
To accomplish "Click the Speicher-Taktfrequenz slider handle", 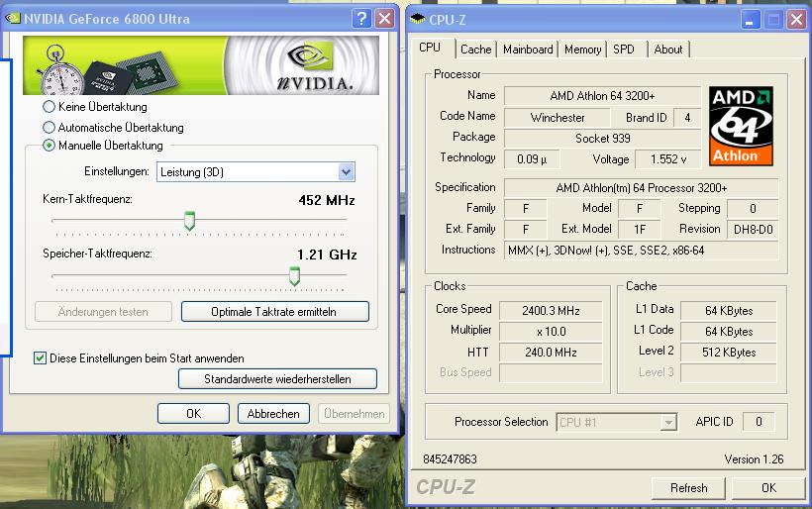I will coord(294,276).
